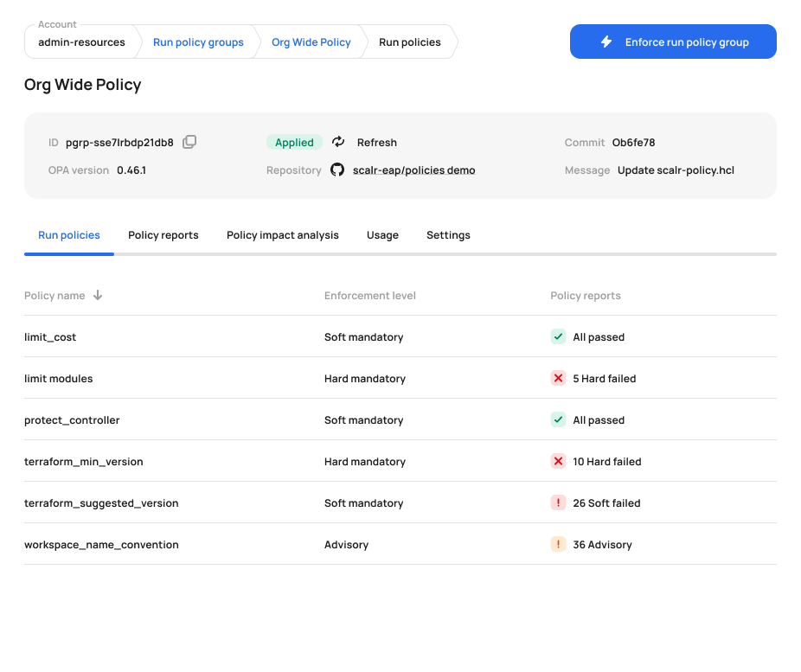Viewport: 801px width, 672px height.
Task: Select the admin-resources account breadcrumb
Action: [81, 42]
